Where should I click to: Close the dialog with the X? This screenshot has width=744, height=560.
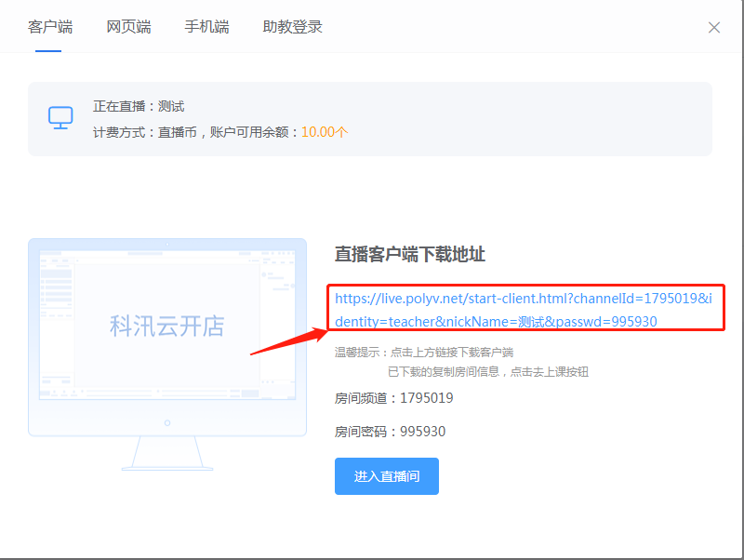713,27
